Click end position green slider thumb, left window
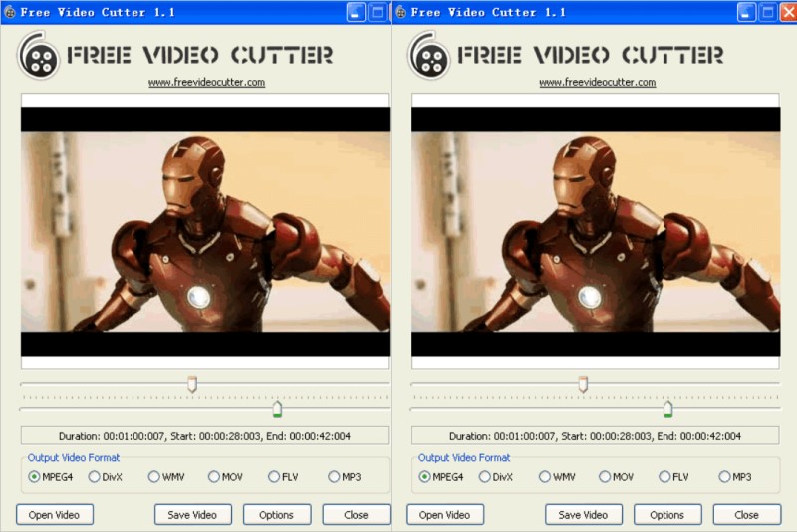797x532 pixels. [x=277, y=409]
